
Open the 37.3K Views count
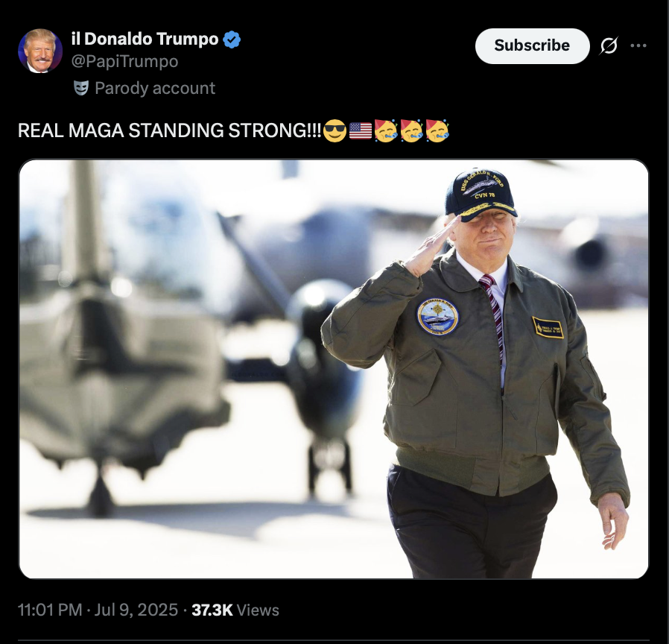(x=235, y=610)
